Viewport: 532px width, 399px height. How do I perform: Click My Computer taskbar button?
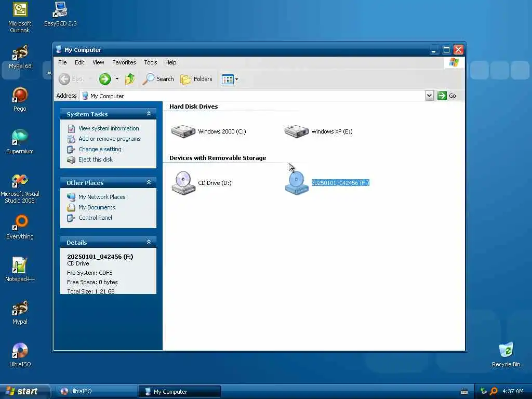(x=180, y=391)
